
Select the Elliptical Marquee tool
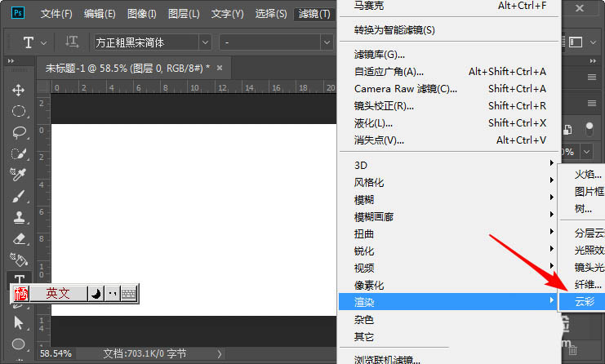19,112
